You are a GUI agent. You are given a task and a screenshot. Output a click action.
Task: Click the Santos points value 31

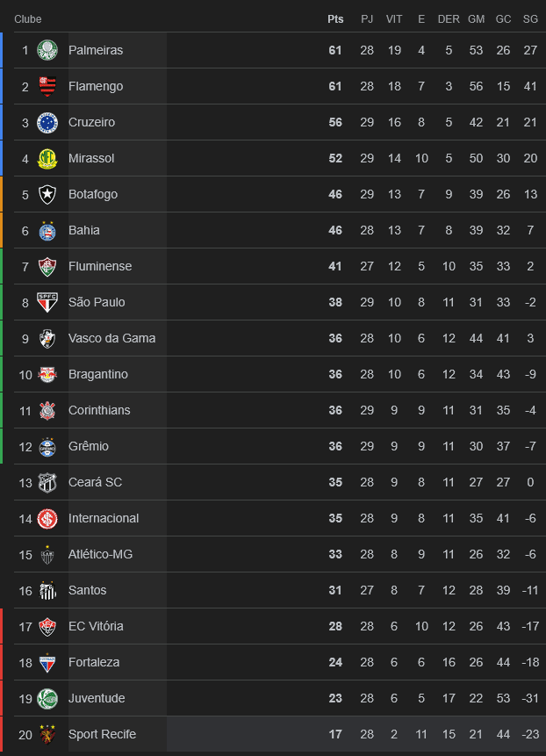coord(335,590)
